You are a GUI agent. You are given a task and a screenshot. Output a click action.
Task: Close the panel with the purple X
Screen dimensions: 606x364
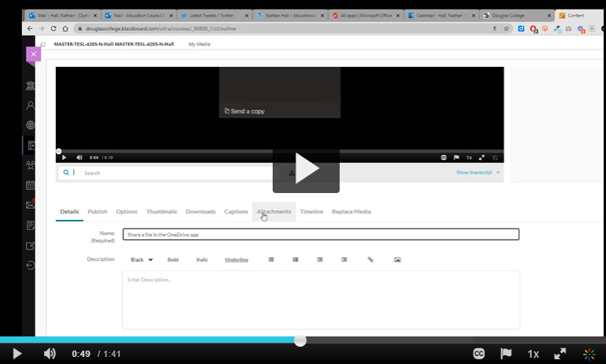[x=33, y=54]
